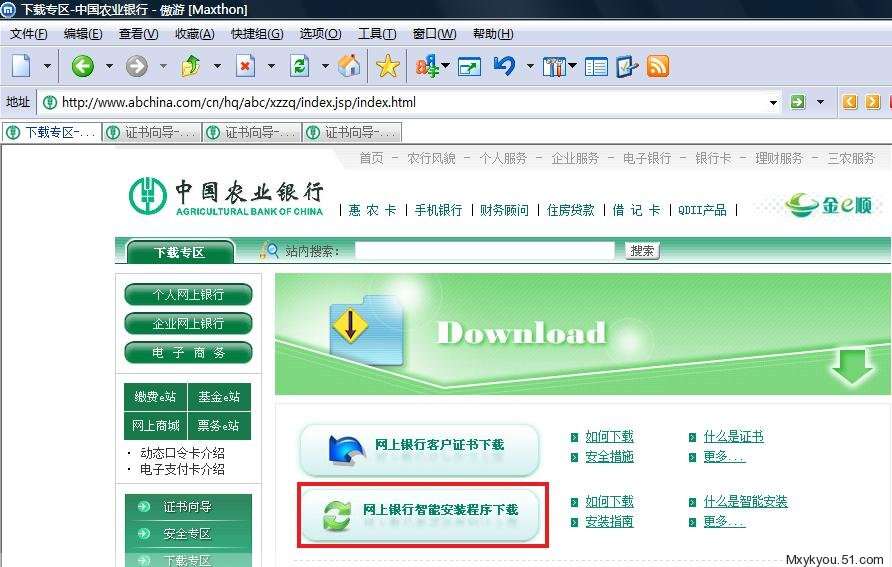892x567 pixels.
Task: Click the text size font icon
Action: (427, 67)
